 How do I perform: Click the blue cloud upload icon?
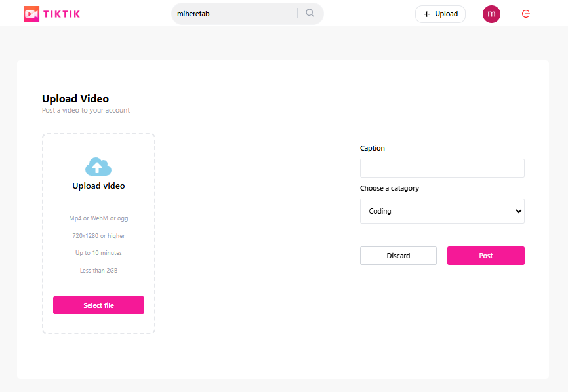(x=98, y=167)
